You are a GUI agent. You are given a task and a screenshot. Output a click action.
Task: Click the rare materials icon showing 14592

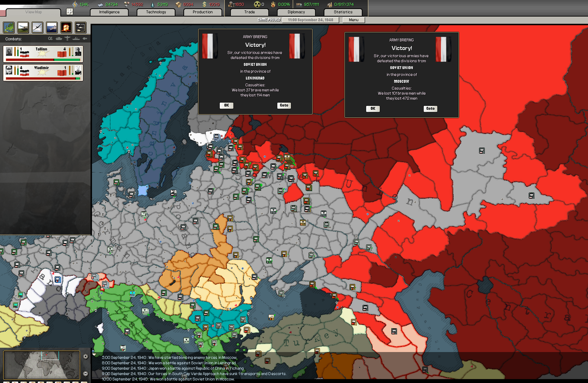pyautogui.click(x=127, y=4)
